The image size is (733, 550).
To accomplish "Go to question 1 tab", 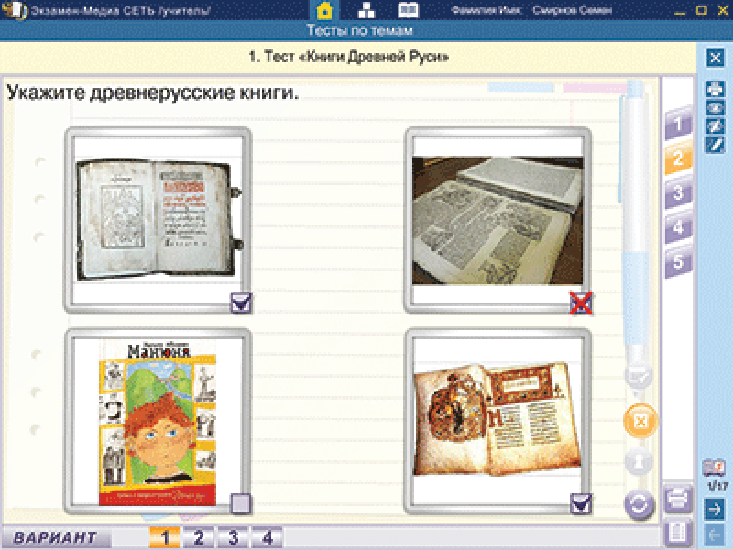I will (678, 123).
